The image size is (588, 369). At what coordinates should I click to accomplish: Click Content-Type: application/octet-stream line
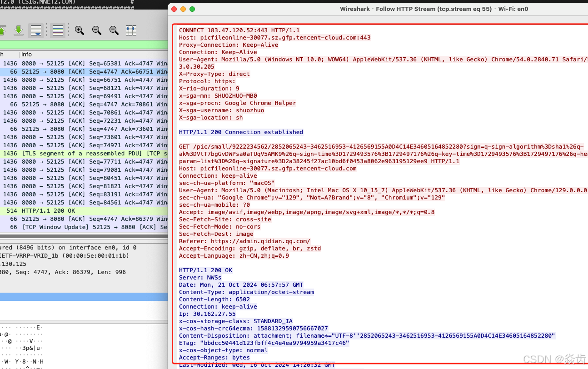click(246, 292)
